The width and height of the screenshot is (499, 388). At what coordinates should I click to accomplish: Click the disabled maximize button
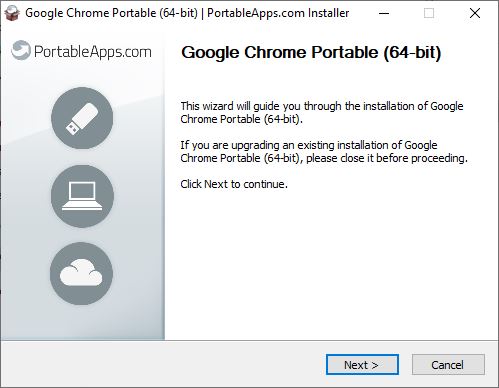point(429,13)
